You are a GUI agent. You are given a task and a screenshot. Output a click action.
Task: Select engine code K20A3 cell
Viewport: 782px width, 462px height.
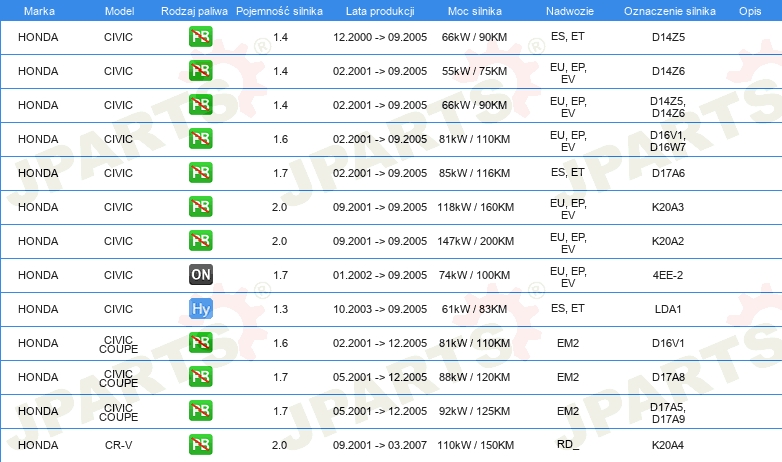point(668,207)
